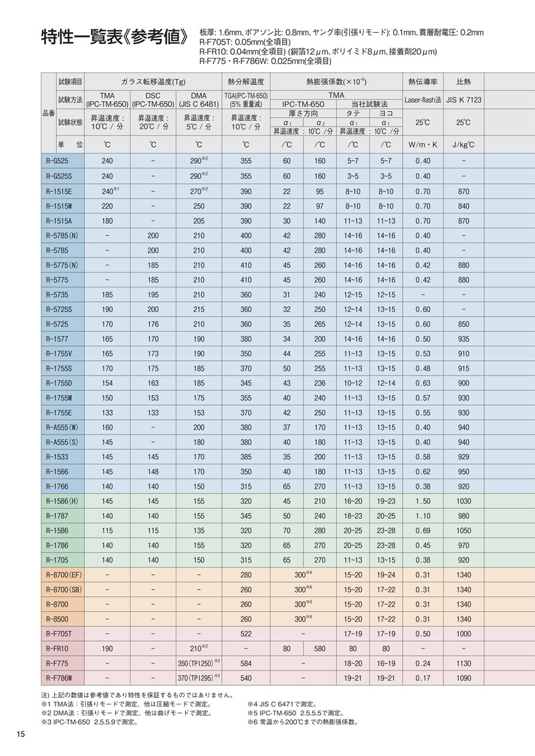The height and width of the screenshot is (756, 535).
Task: Click product name R-1705
Action: pyautogui.click(x=58, y=559)
